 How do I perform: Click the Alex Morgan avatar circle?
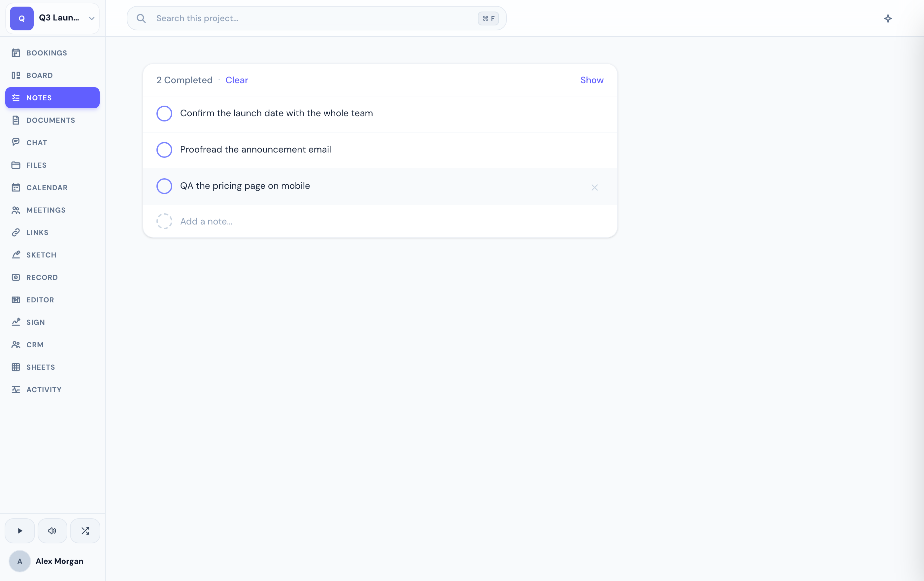click(20, 562)
